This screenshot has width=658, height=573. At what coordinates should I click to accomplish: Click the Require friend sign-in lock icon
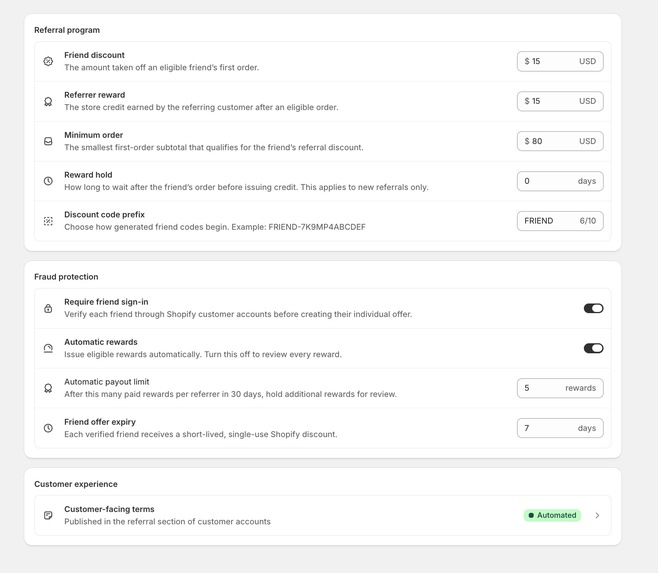point(48,308)
